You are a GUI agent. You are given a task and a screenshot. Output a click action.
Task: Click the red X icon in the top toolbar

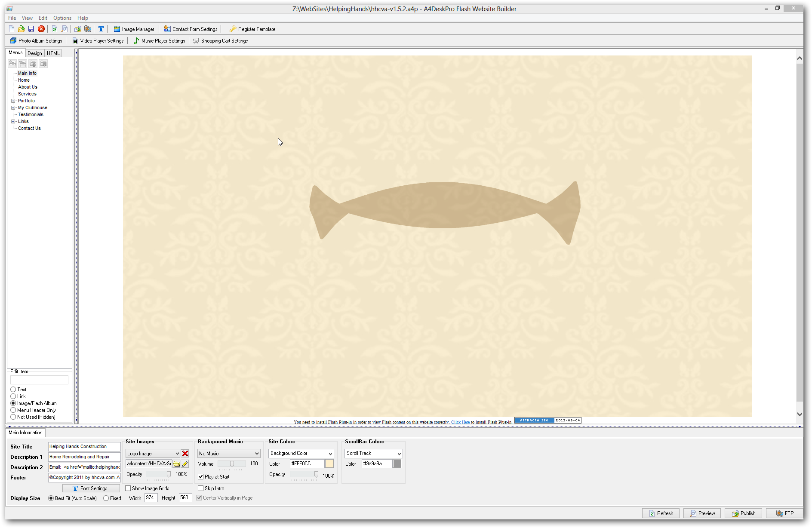(x=41, y=29)
